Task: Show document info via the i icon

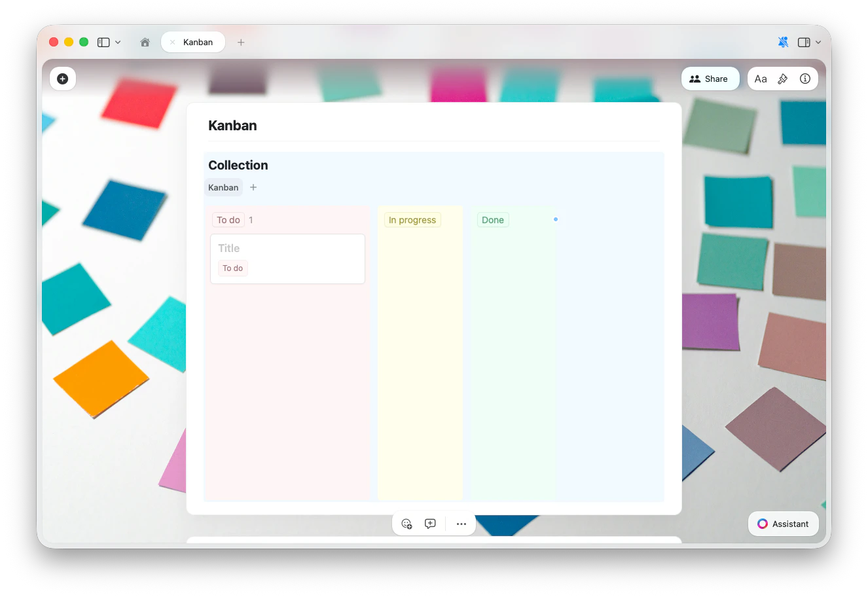Action: (805, 79)
